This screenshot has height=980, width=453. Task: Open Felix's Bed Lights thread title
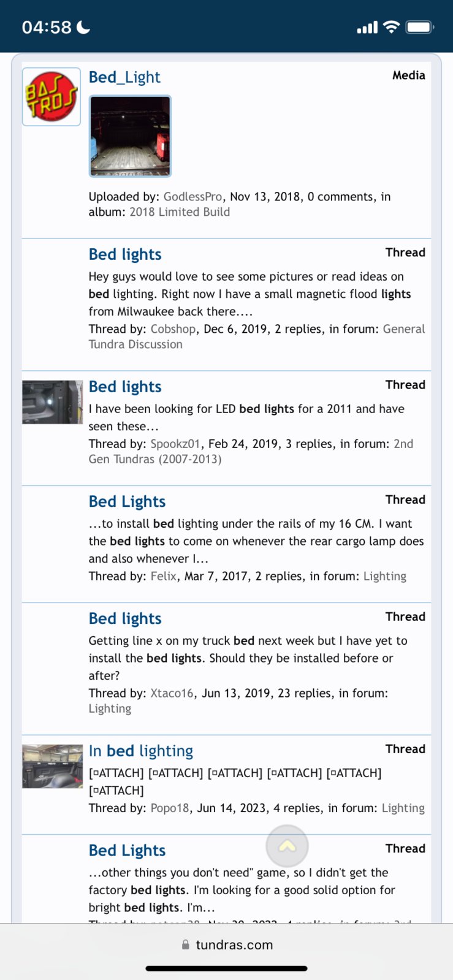(x=127, y=501)
